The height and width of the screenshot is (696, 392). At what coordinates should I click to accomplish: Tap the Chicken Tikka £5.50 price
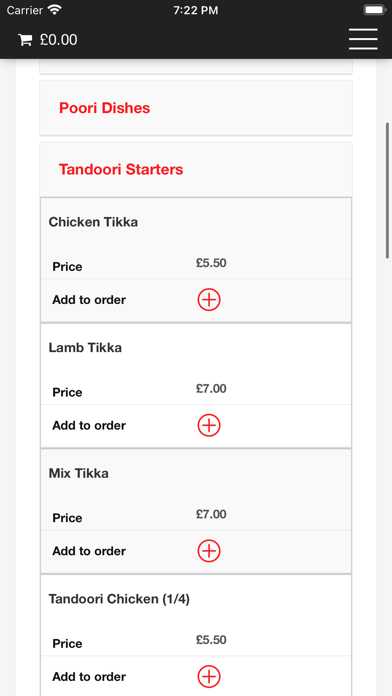tap(211, 263)
